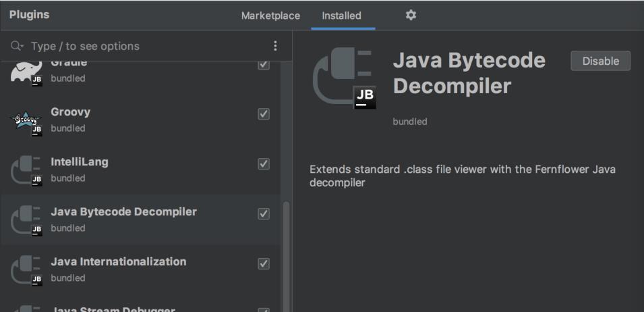Open the search history dropdown magnifier
Viewport: 644px width, 312px height.
(x=16, y=47)
